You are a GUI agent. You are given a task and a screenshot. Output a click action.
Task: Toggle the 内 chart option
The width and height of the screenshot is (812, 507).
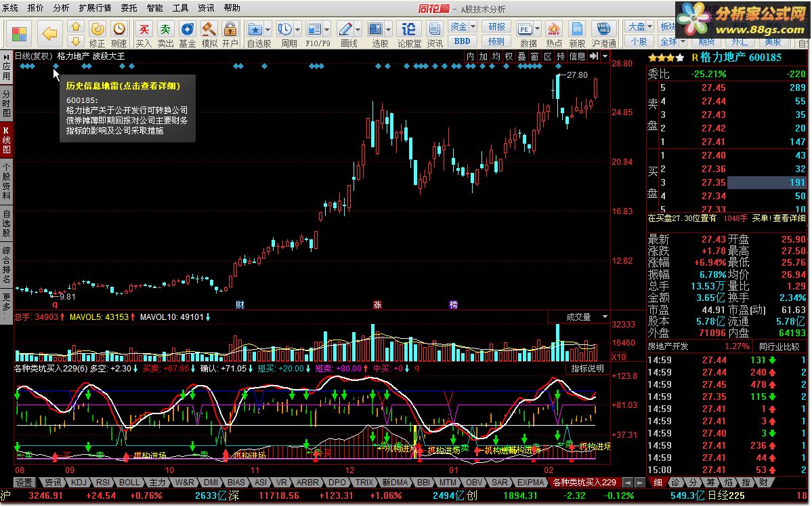[470, 56]
